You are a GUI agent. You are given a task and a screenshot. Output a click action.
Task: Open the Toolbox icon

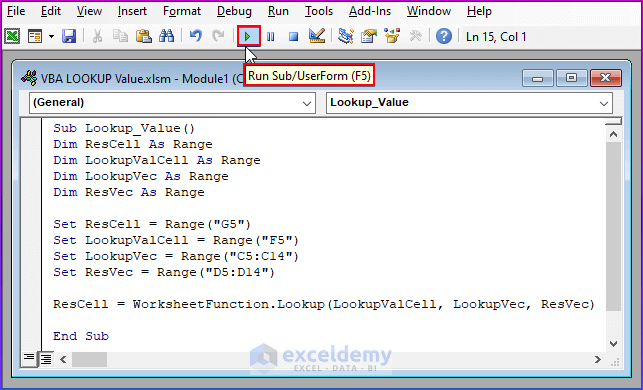coord(415,36)
